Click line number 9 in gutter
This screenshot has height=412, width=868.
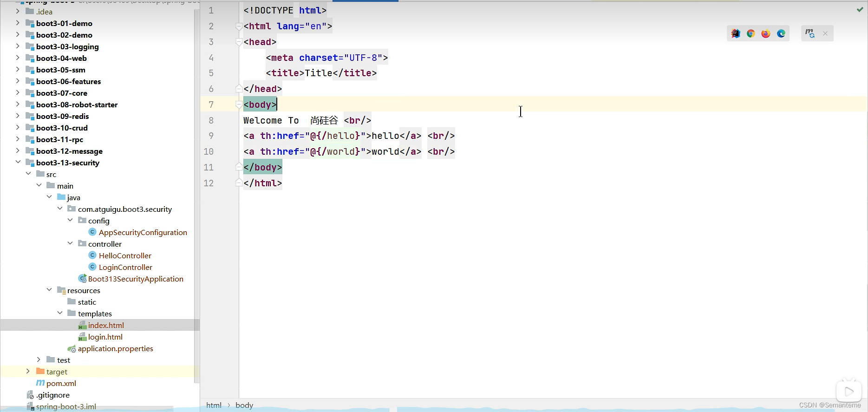(x=211, y=136)
